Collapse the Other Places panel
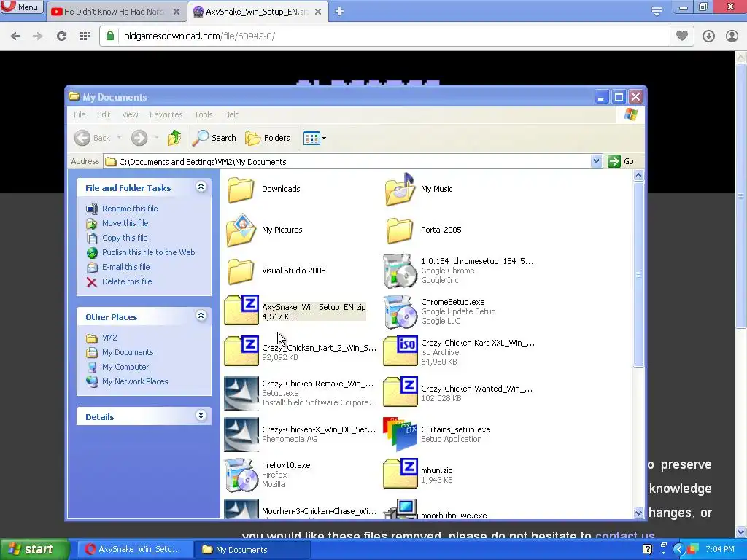The height and width of the screenshot is (560, 747). click(201, 316)
